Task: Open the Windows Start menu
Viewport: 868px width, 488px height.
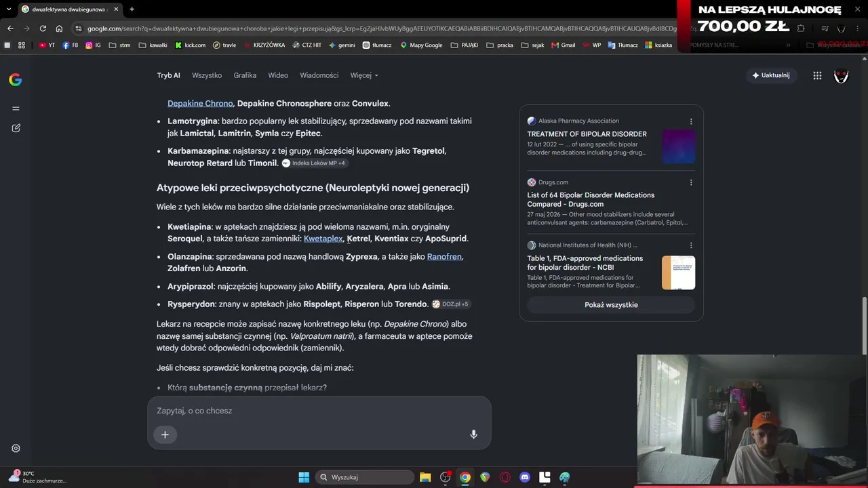Action: coord(304,477)
